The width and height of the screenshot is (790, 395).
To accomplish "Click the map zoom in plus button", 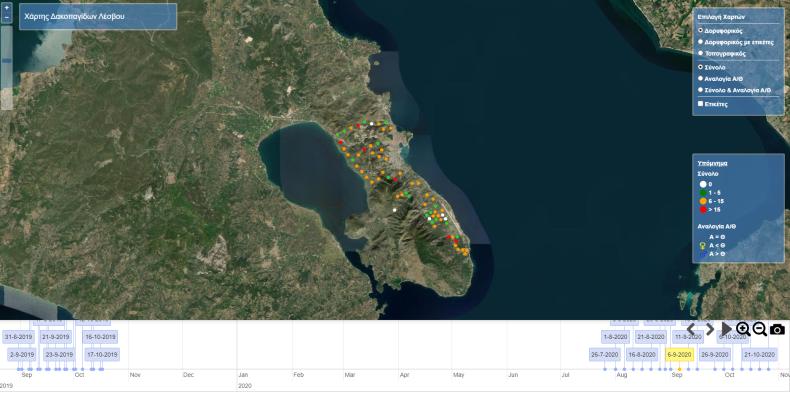I will 7,9.
